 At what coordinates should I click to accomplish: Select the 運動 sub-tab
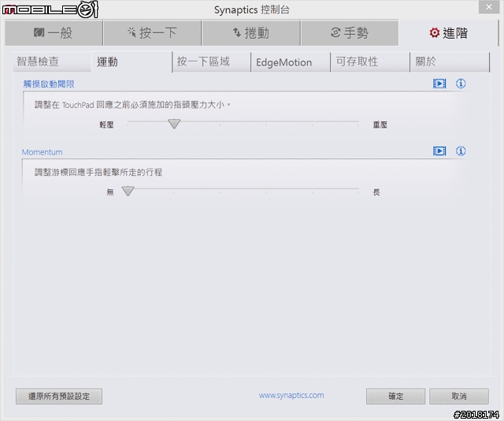click(132, 61)
